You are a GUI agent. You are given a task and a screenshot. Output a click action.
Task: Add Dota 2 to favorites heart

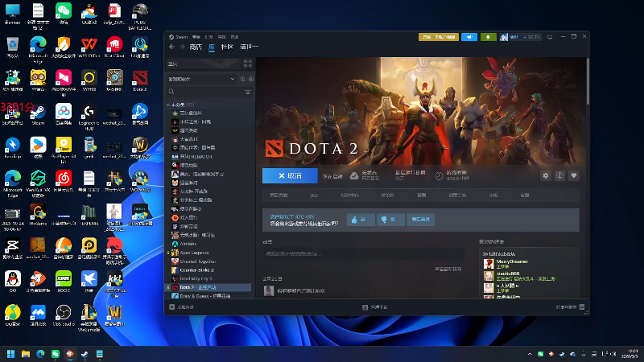[574, 175]
